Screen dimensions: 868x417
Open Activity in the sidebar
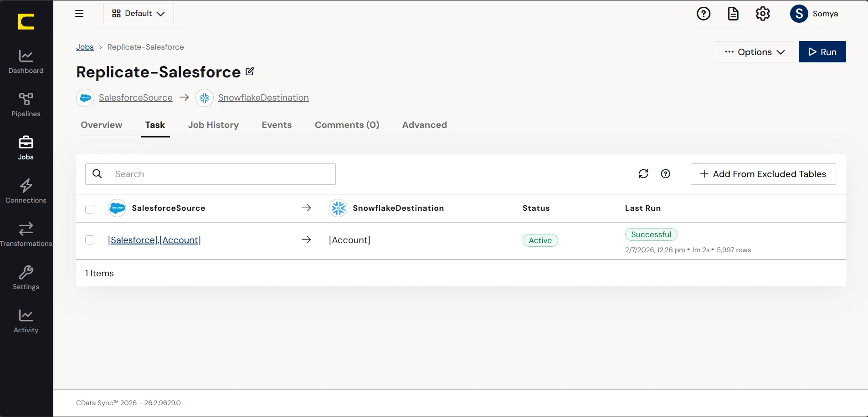point(26,321)
